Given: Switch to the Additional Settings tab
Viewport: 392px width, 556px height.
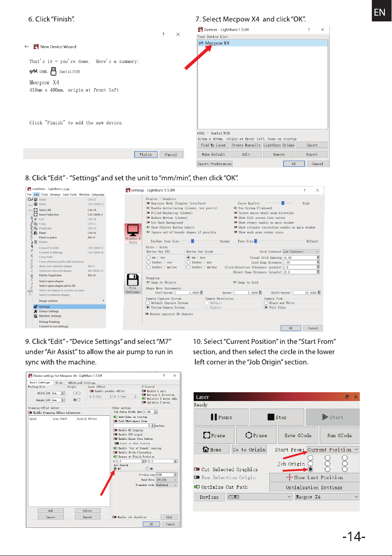Looking at the screenshot, I should click(x=82, y=383).
